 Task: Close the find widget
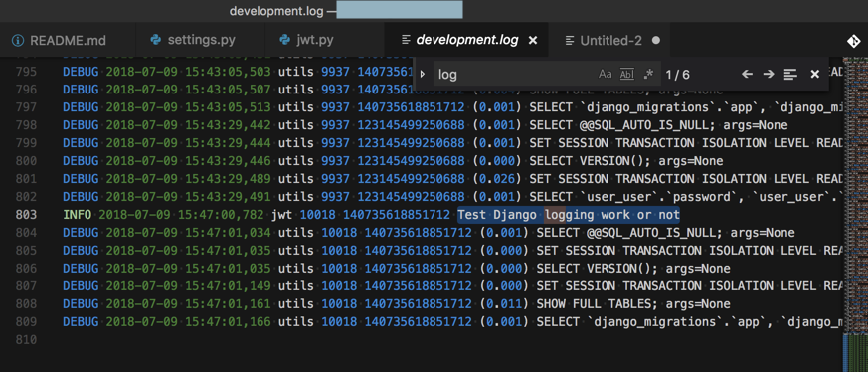[x=814, y=75]
